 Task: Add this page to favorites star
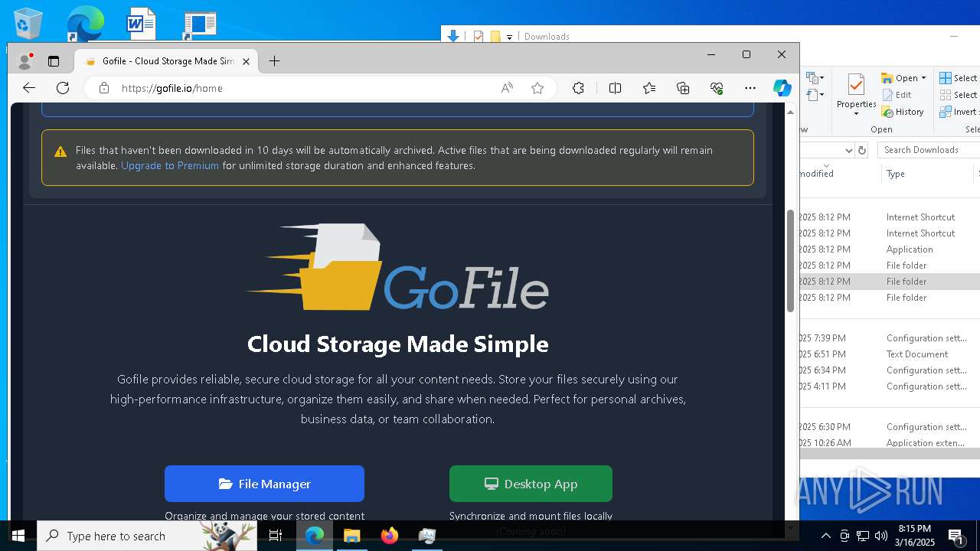[x=537, y=88]
